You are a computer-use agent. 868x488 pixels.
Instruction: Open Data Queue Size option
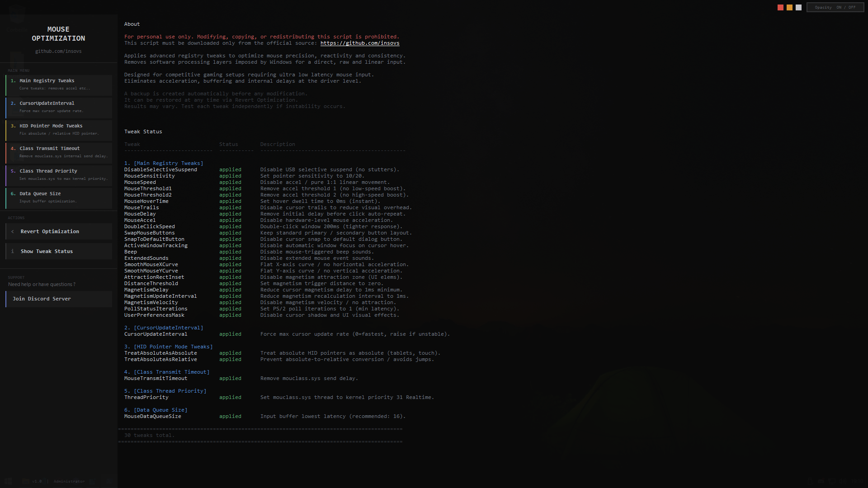59,197
